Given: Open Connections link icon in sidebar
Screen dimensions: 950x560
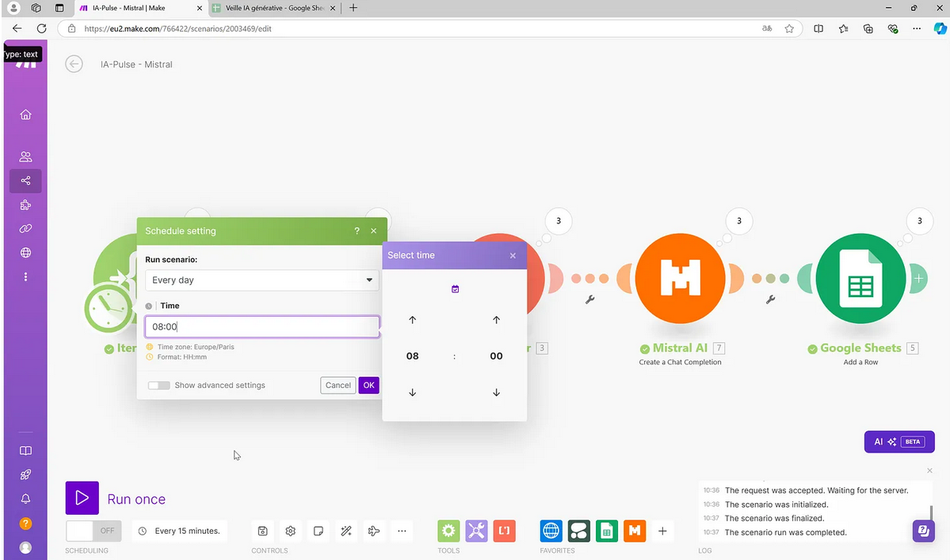Looking at the screenshot, I should click(x=25, y=229).
